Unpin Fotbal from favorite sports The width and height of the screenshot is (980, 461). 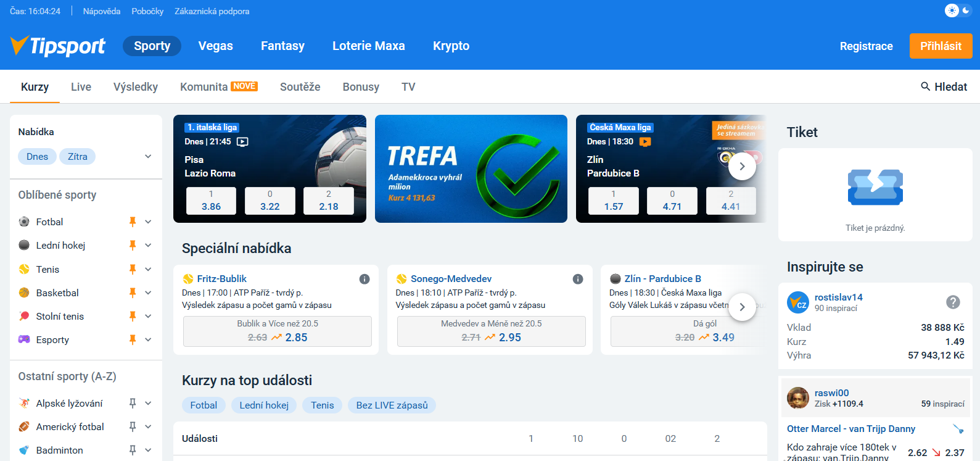click(x=132, y=222)
